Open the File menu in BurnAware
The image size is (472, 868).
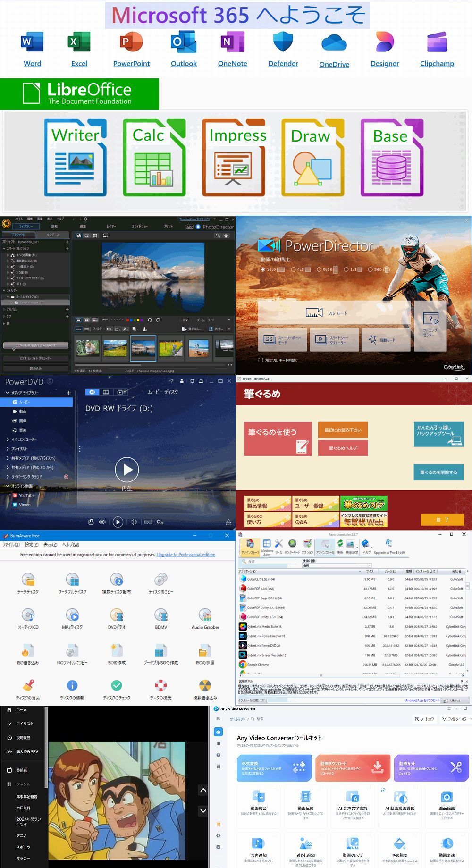coord(10,544)
